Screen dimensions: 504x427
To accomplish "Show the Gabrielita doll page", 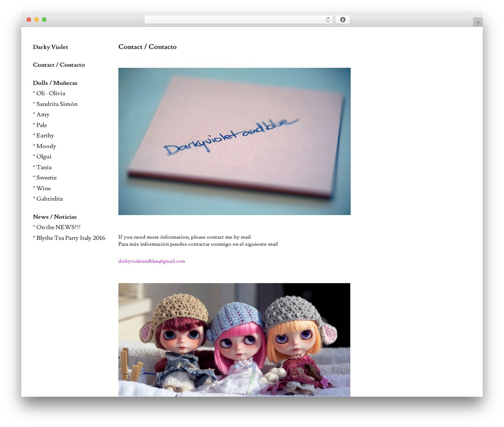I will pos(48,199).
